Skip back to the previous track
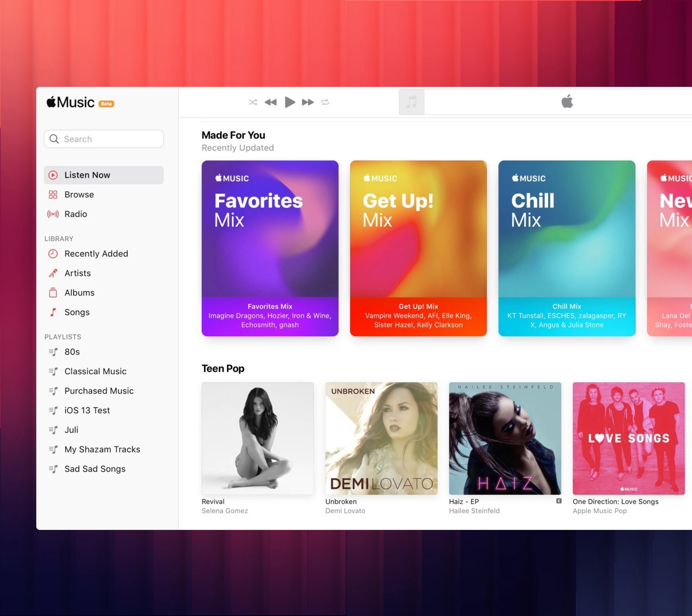The height and width of the screenshot is (616, 692). (x=271, y=102)
